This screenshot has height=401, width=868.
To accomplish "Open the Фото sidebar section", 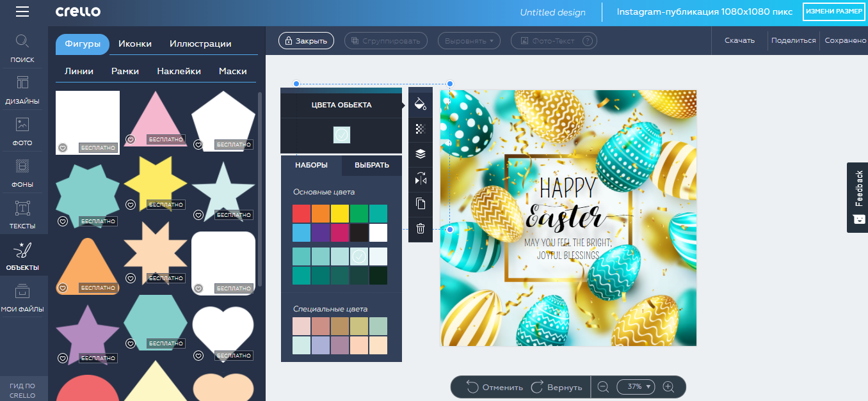I will (23, 131).
